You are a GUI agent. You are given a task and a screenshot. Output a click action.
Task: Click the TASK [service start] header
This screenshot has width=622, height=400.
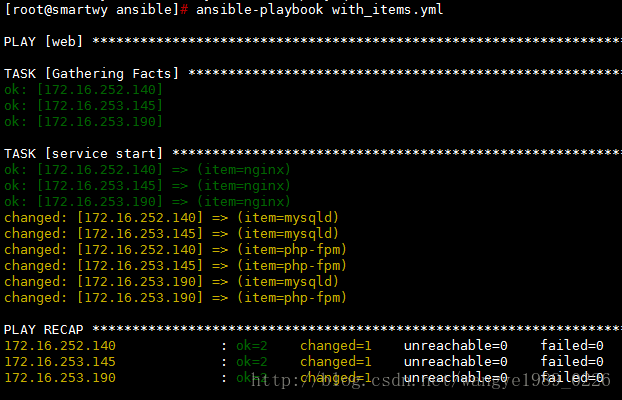(84, 153)
